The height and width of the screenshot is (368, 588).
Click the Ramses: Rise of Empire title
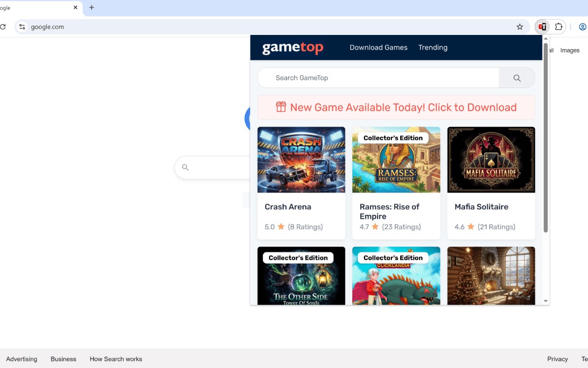pos(390,212)
